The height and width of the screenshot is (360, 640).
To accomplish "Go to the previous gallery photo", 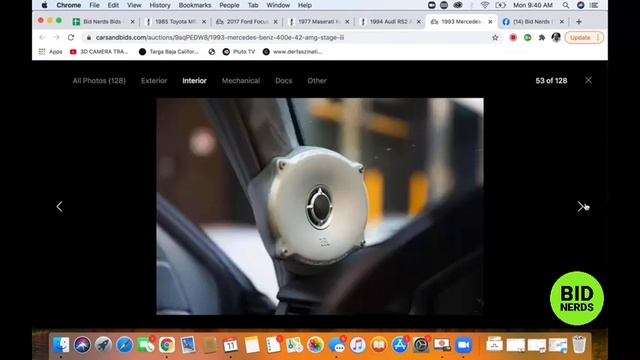I will pyautogui.click(x=60, y=207).
